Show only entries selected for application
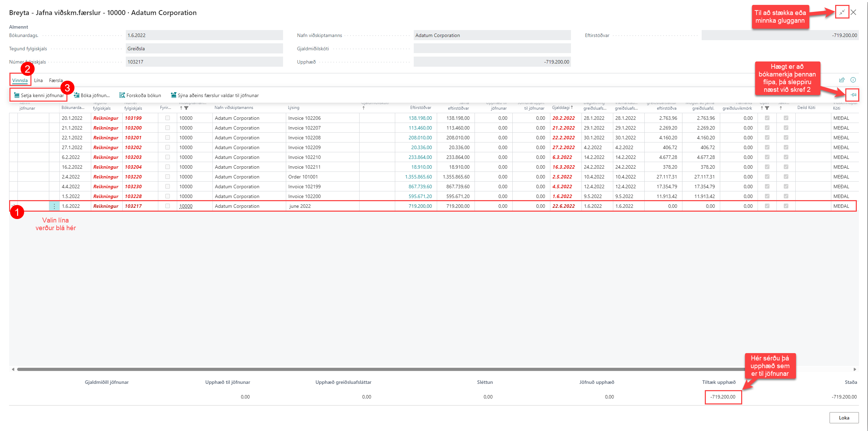 pyautogui.click(x=215, y=95)
